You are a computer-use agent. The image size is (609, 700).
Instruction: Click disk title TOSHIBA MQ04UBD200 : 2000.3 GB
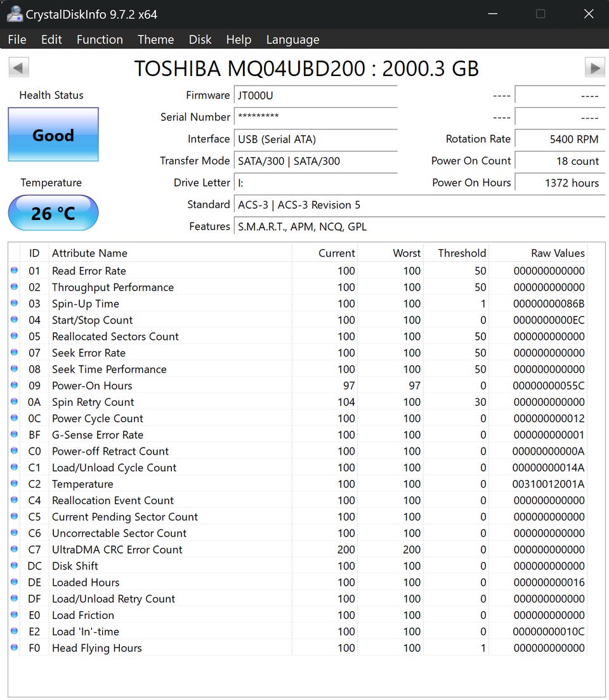[x=306, y=68]
